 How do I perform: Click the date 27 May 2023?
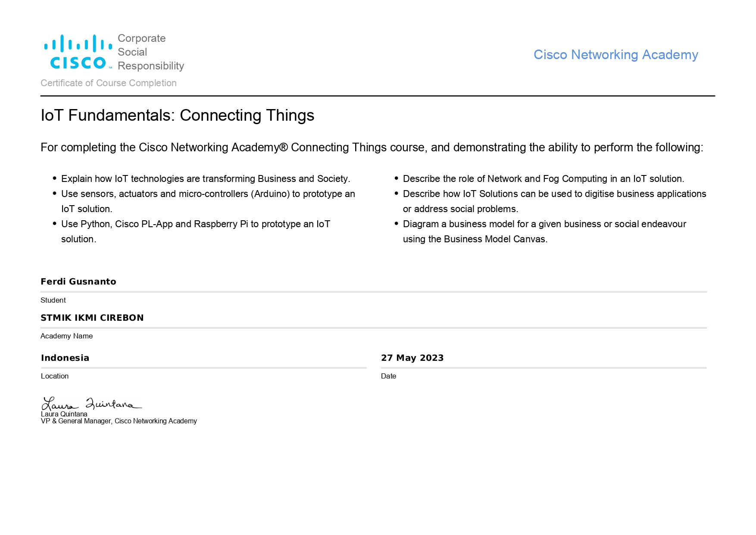click(412, 358)
